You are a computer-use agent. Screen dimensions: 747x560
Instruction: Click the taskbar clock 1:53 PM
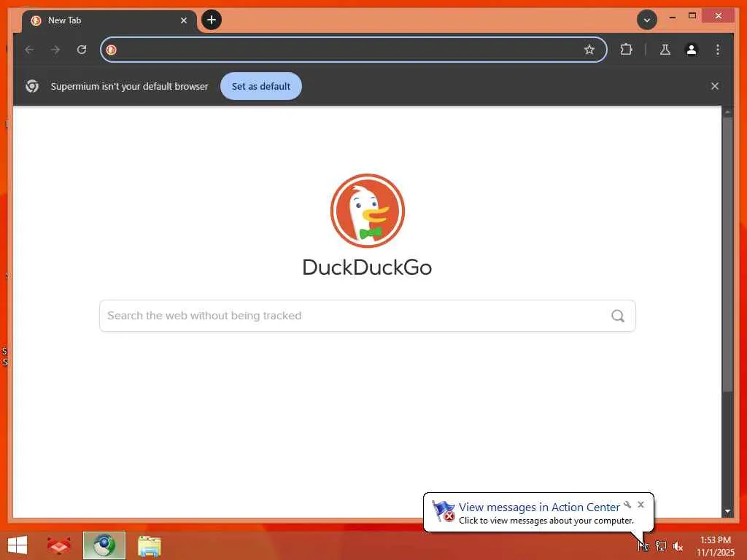pos(715,540)
